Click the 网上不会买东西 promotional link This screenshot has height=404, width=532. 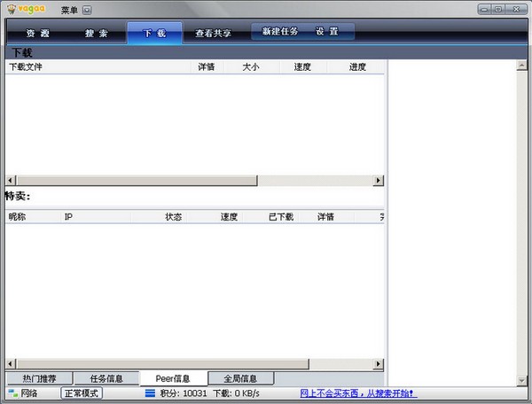(358, 393)
